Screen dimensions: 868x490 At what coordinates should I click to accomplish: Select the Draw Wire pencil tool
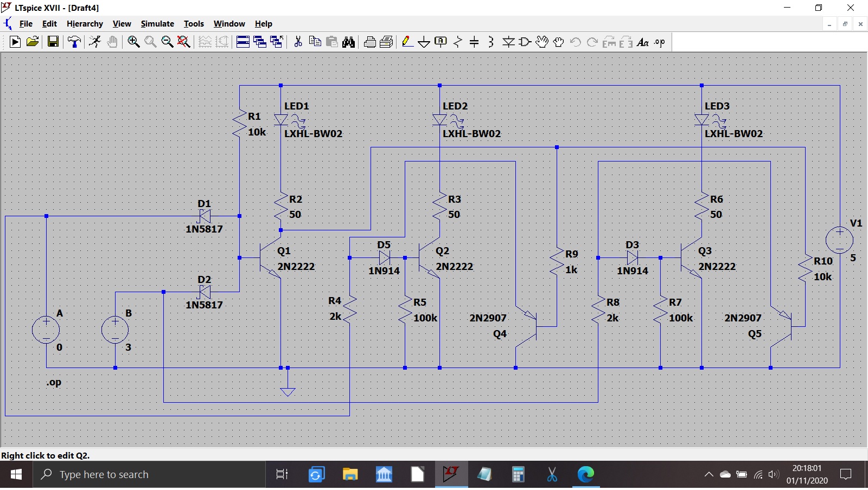coord(407,42)
